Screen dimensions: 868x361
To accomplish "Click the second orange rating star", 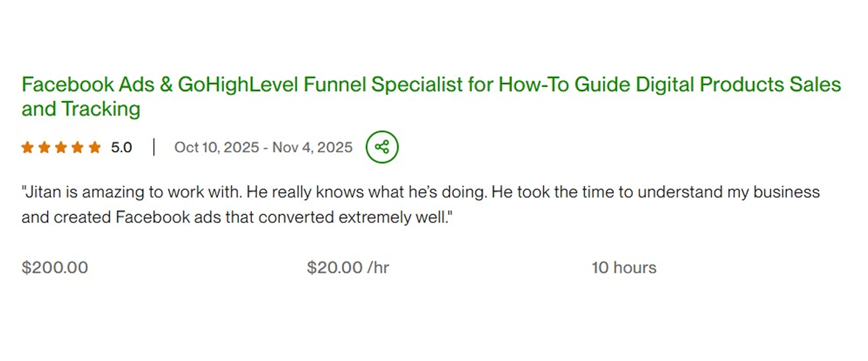I will pyautogui.click(x=44, y=147).
